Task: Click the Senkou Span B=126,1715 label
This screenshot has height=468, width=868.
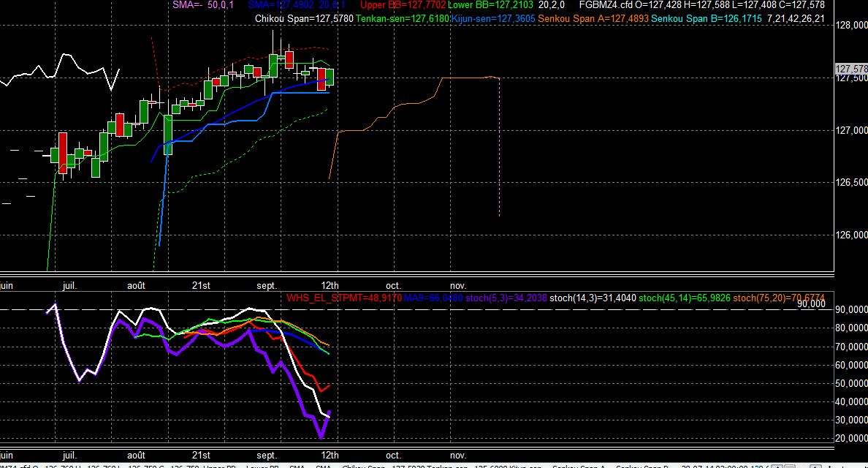Action: coord(707,19)
